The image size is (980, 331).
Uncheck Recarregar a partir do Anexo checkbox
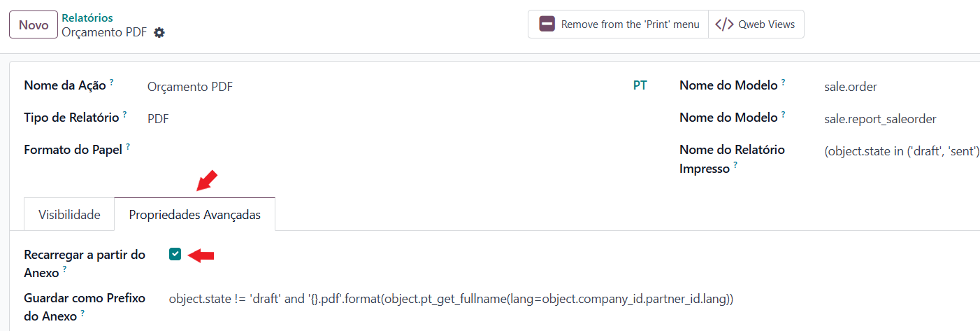[x=175, y=254]
